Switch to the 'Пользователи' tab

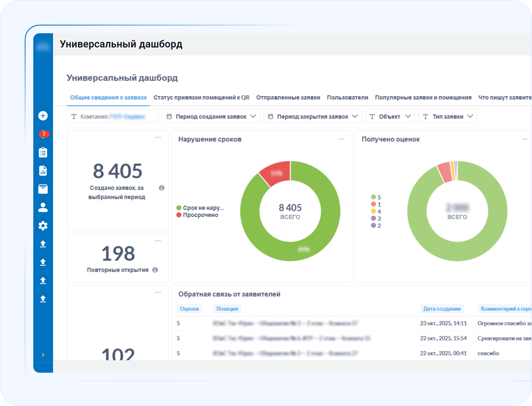[347, 97]
